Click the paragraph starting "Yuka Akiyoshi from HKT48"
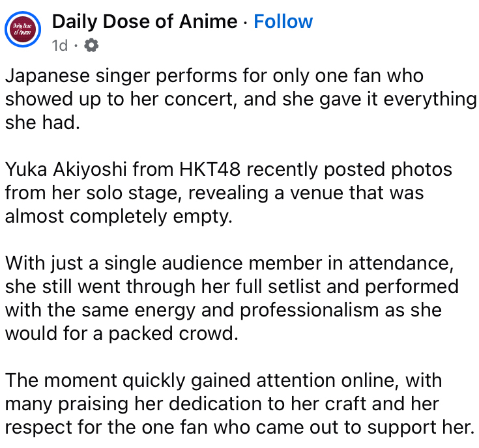 228,192
